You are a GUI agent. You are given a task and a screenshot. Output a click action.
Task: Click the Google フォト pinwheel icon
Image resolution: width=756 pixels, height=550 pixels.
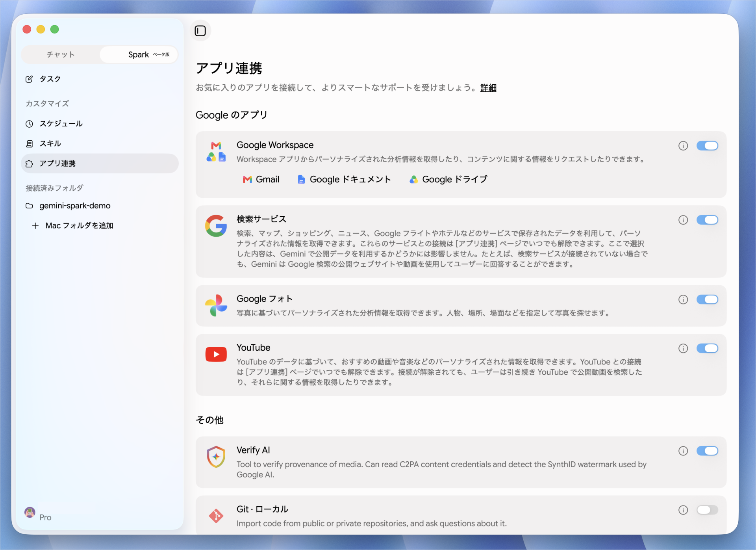pos(216,305)
